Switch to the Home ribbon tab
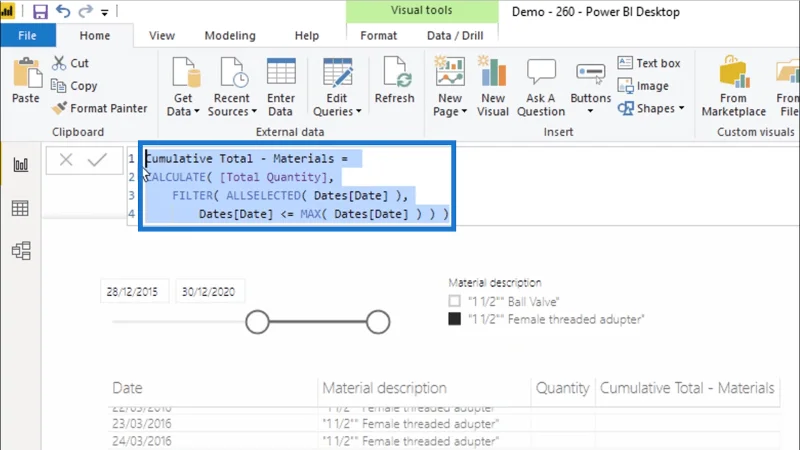 pos(94,36)
